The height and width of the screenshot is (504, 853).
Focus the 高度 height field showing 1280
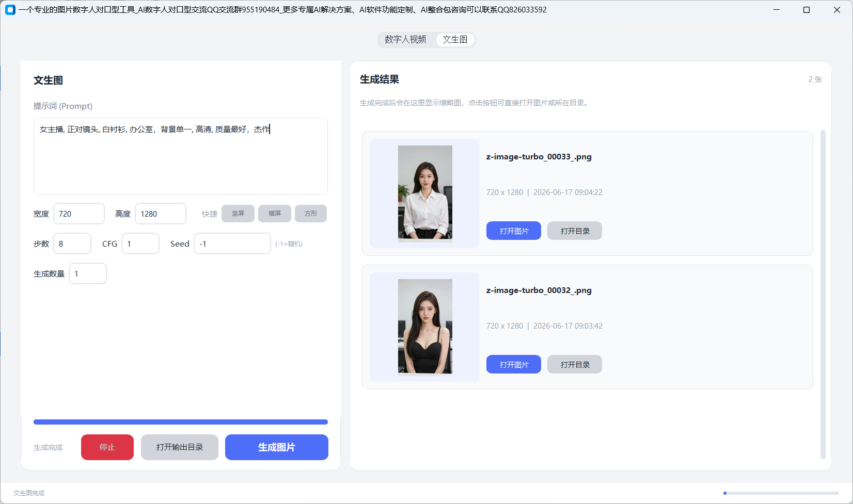[161, 214]
